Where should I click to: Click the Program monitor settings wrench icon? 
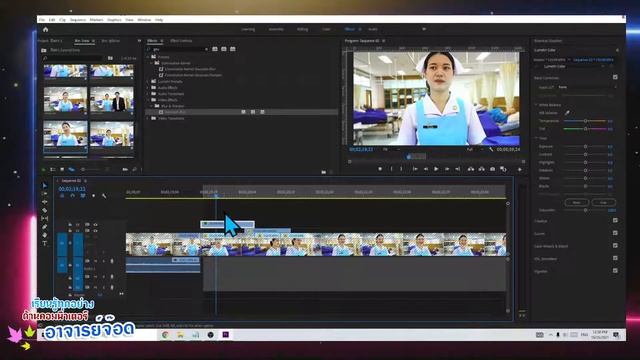[x=491, y=149]
